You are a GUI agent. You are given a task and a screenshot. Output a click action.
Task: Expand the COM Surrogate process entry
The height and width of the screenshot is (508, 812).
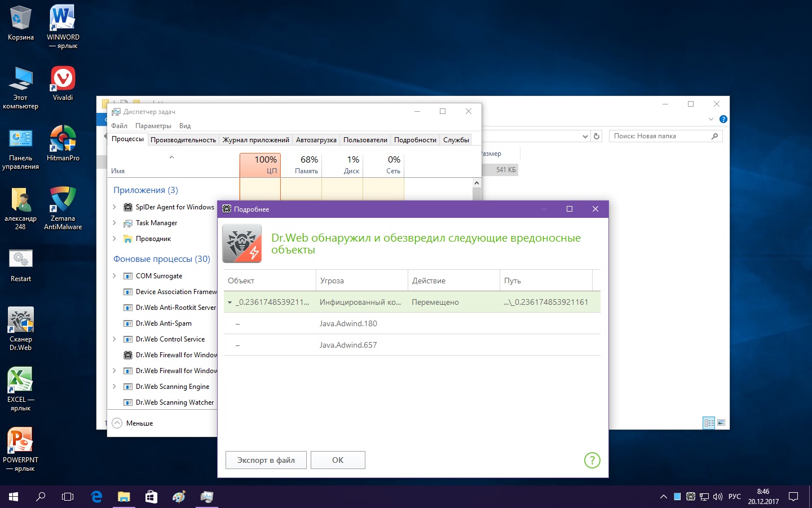[x=114, y=276]
